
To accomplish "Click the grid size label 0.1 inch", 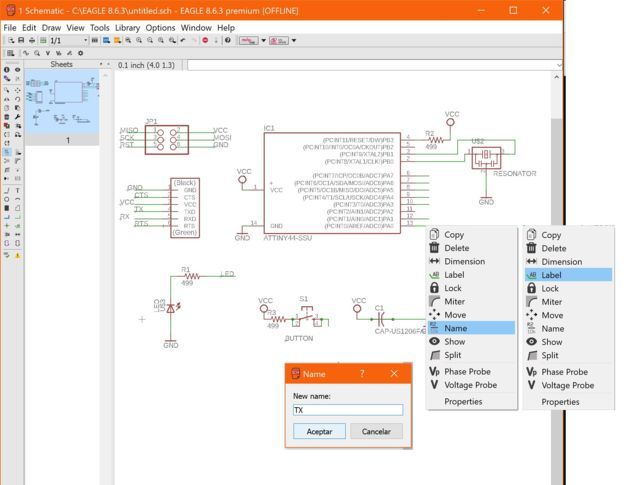I will 146,65.
